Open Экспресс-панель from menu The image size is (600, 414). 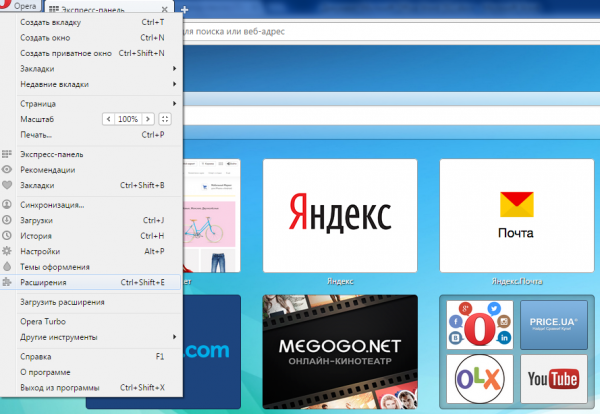coord(91,154)
